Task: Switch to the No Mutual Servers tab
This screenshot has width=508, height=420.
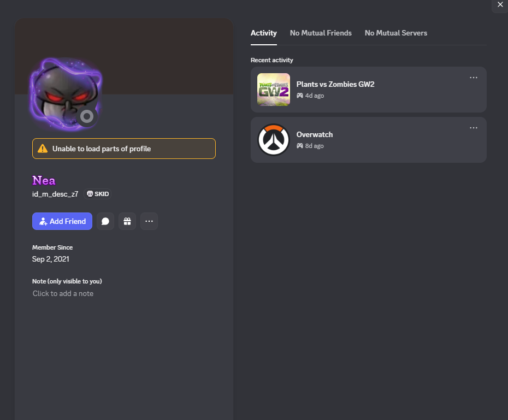Action: [x=396, y=33]
